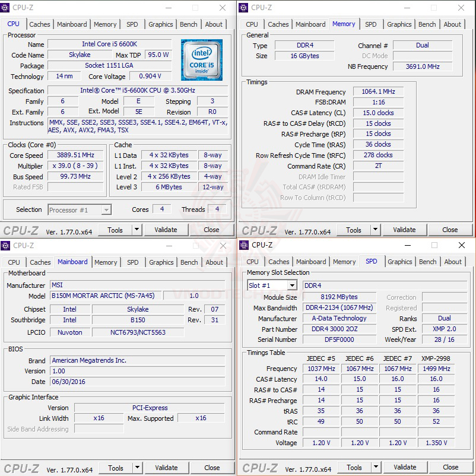476x476 pixels.
Task: Click the Socket 1151 LGA package field
Action: [x=110, y=65]
